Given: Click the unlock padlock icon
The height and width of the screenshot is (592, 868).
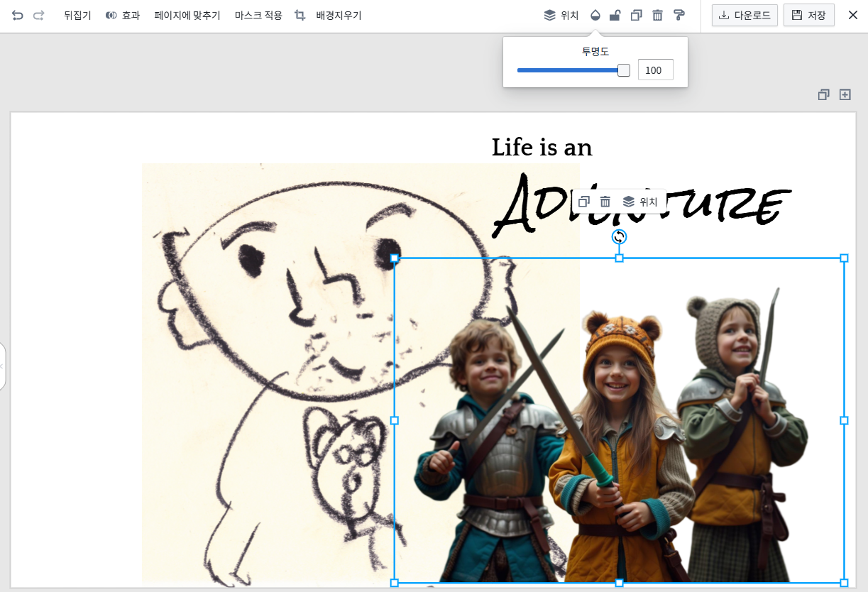Looking at the screenshot, I should click(x=615, y=14).
